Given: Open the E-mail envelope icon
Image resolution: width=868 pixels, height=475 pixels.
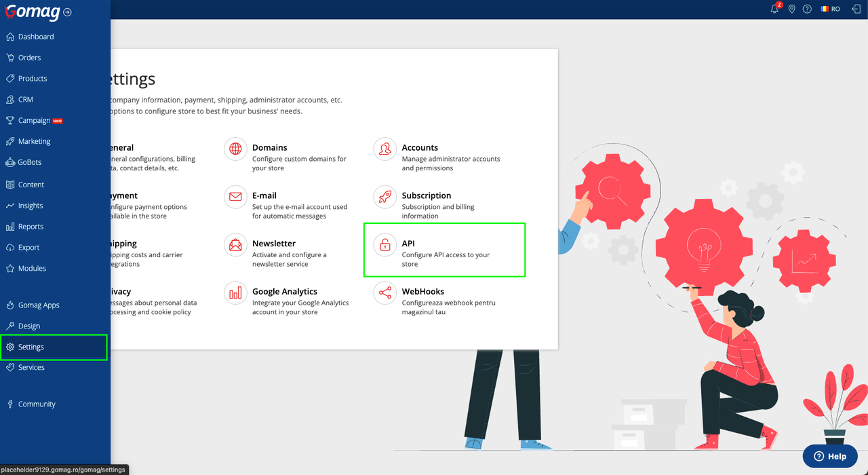Looking at the screenshot, I should (x=235, y=197).
